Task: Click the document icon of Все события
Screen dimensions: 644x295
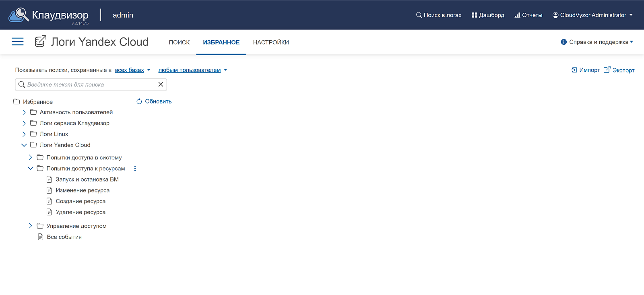Action: (41, 237)
